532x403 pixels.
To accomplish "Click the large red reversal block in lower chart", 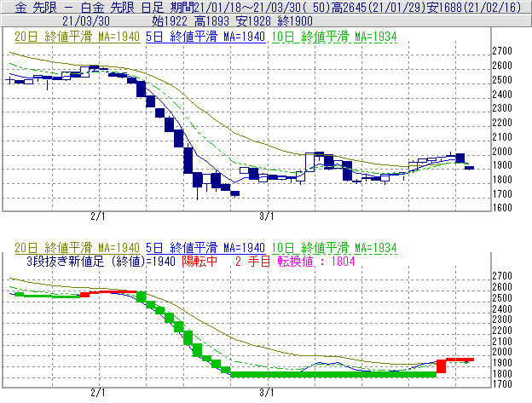I will 441,366.
